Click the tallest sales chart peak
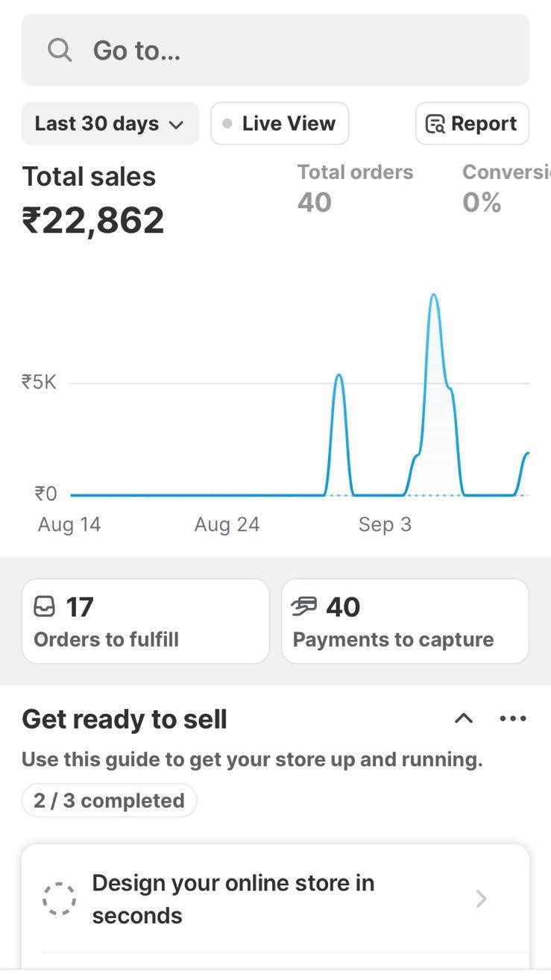The image size is (551, 980). pyautogui.click(x=433, y=296)
